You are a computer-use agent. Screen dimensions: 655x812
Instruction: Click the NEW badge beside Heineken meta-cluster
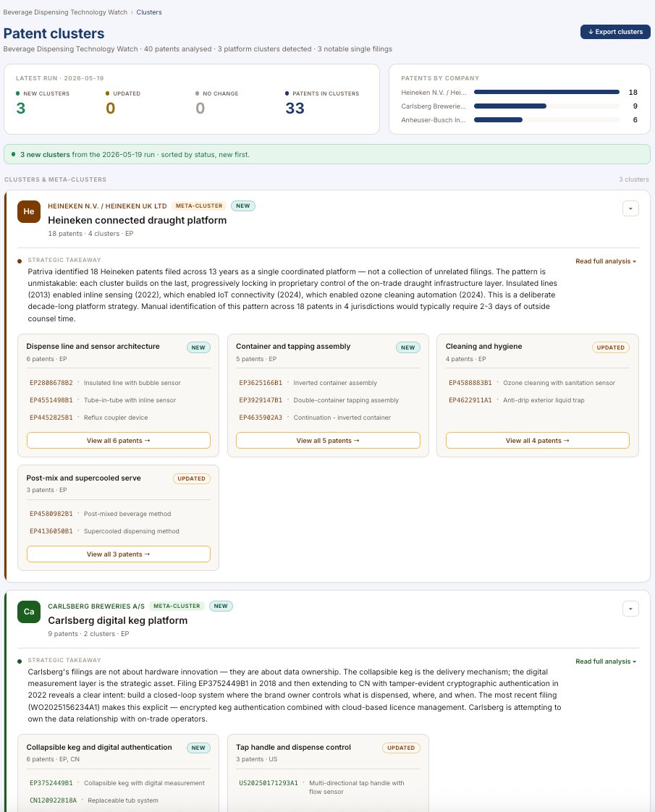243,206
